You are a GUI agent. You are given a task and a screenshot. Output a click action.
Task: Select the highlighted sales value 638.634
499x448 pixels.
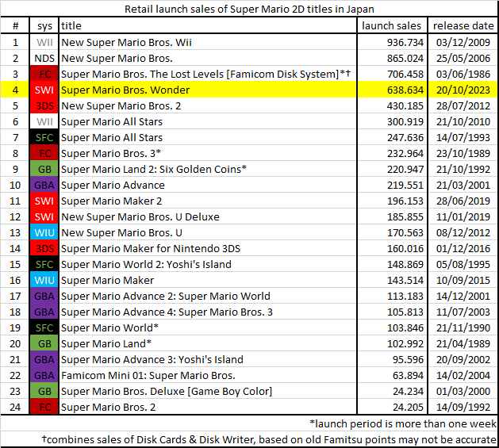click(x=405, y=90)
